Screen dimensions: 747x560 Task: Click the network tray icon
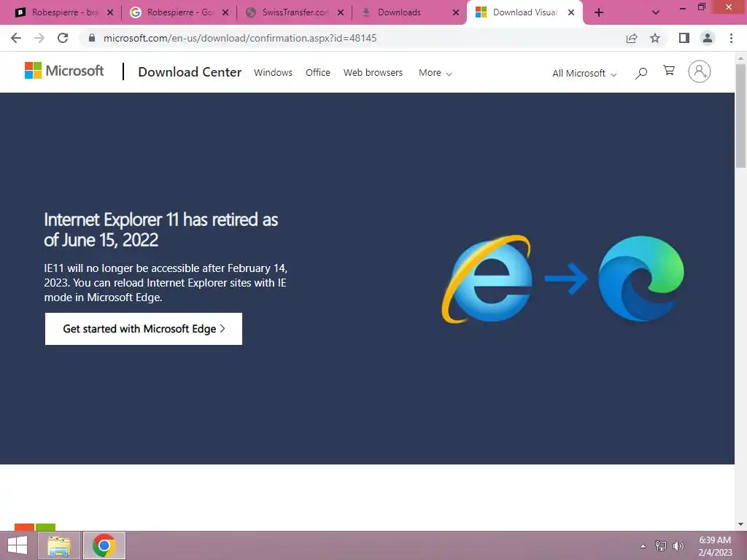(661, 546)
